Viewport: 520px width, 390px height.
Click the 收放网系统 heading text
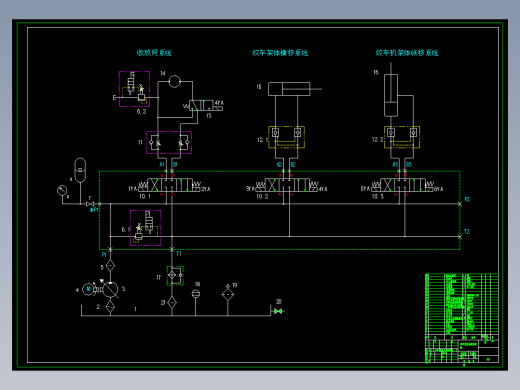(154, 53)
